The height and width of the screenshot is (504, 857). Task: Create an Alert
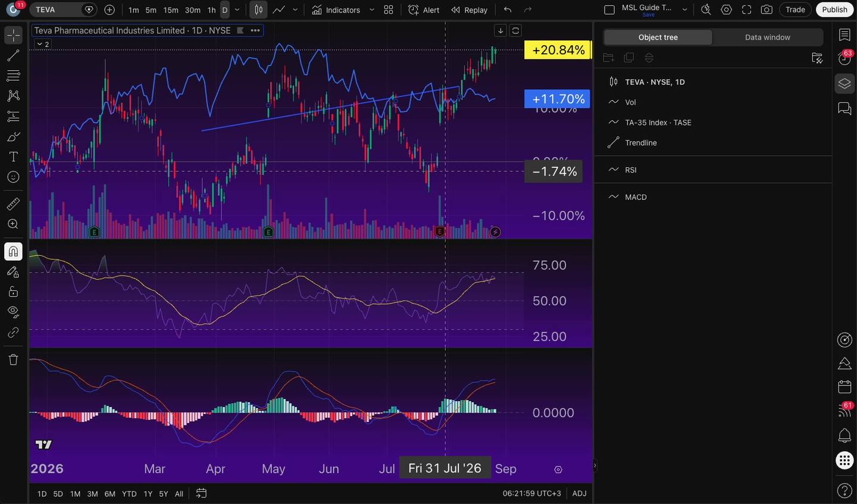pos(424,10)
